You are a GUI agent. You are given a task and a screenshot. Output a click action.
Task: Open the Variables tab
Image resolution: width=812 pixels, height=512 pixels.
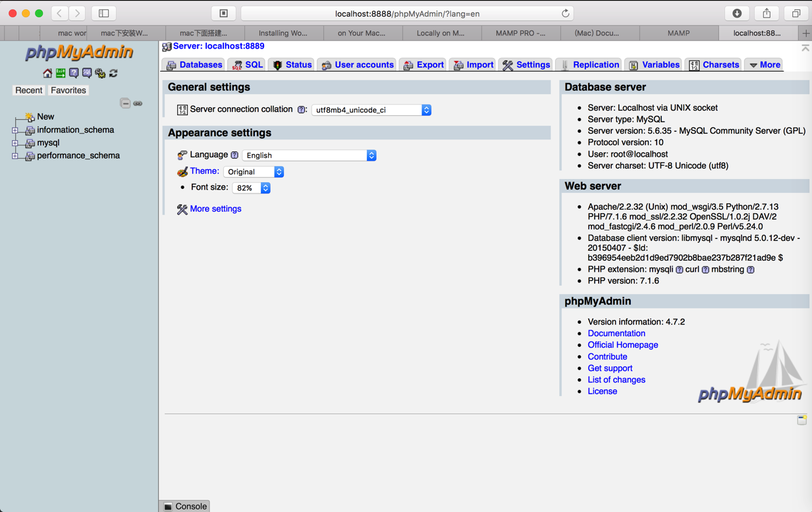(x=654, y=64)
